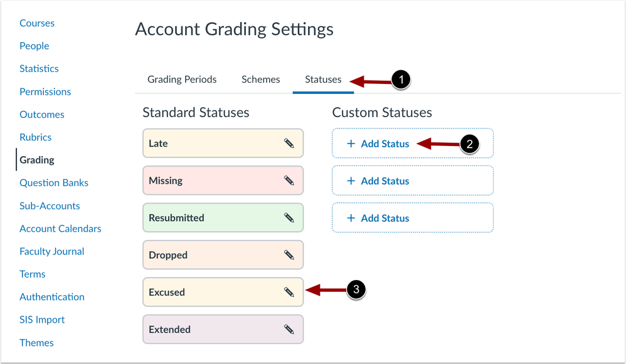Go to the People page
The image size is (626, 364).
34,46
